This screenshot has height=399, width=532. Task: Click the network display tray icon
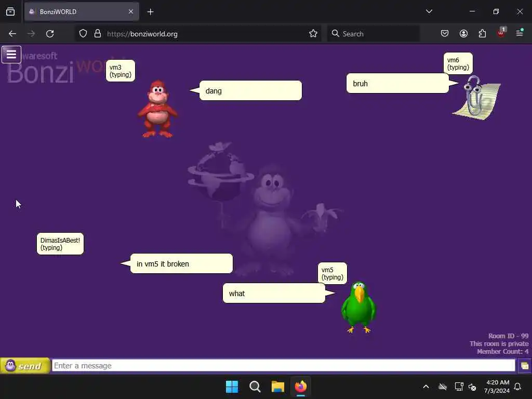[x=459, y=387]
